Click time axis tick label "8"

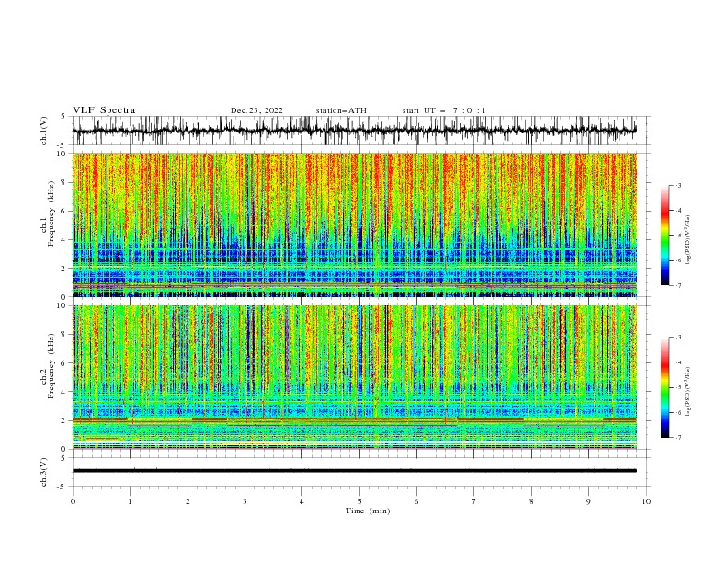[531, 501]
